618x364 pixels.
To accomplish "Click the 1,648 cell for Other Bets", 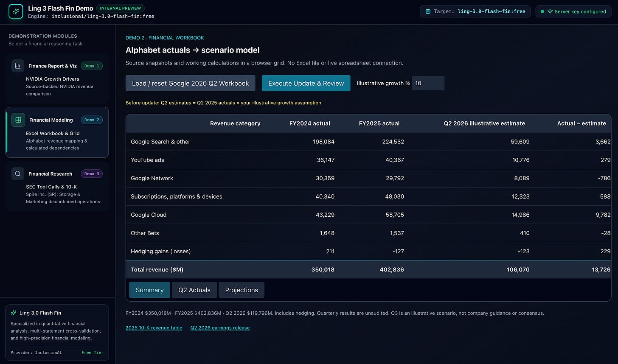I will [326, 233].
